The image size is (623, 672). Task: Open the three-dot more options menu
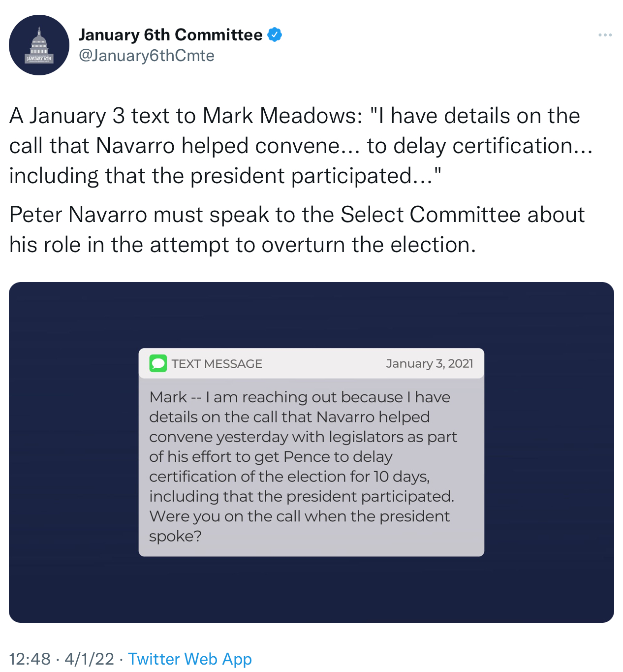[605, 35]
